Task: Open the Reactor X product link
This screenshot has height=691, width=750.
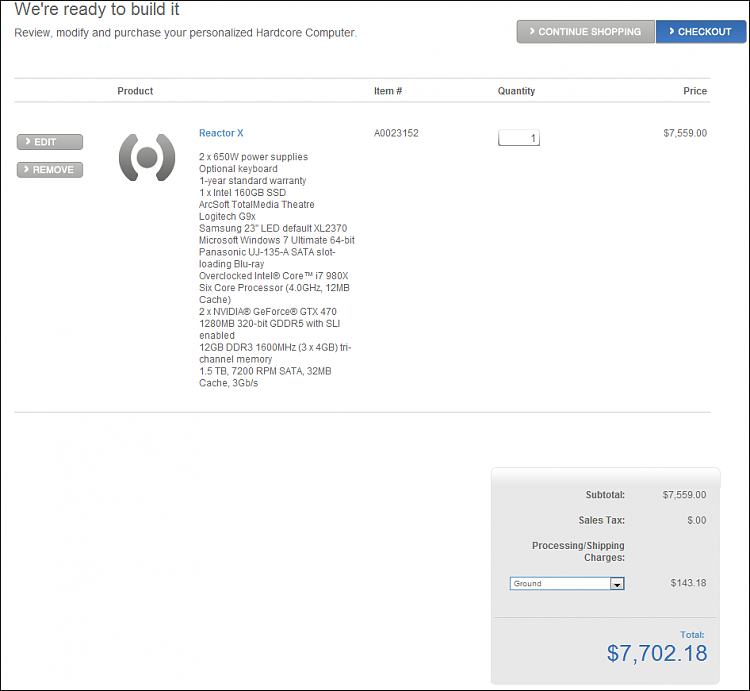Action: point(221,133)
